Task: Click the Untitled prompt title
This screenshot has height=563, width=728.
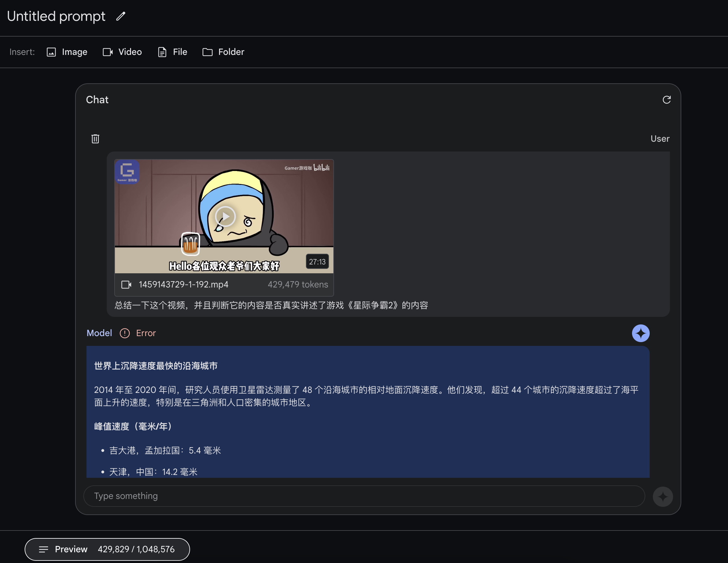Action: (x=56, y=16)
